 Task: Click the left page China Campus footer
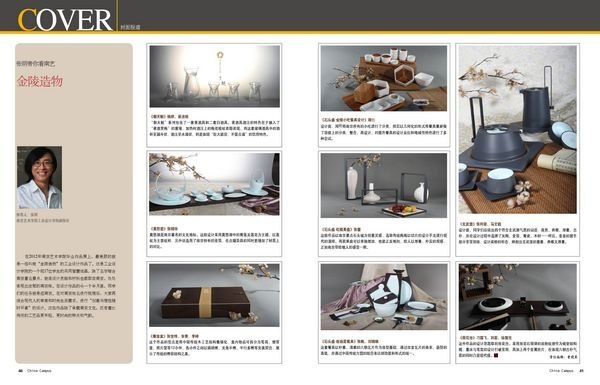click(34, 371)
